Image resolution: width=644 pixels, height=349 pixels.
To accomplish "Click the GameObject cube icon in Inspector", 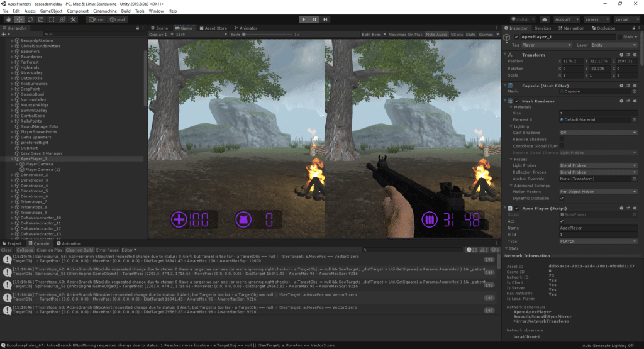I will [507, 37].
